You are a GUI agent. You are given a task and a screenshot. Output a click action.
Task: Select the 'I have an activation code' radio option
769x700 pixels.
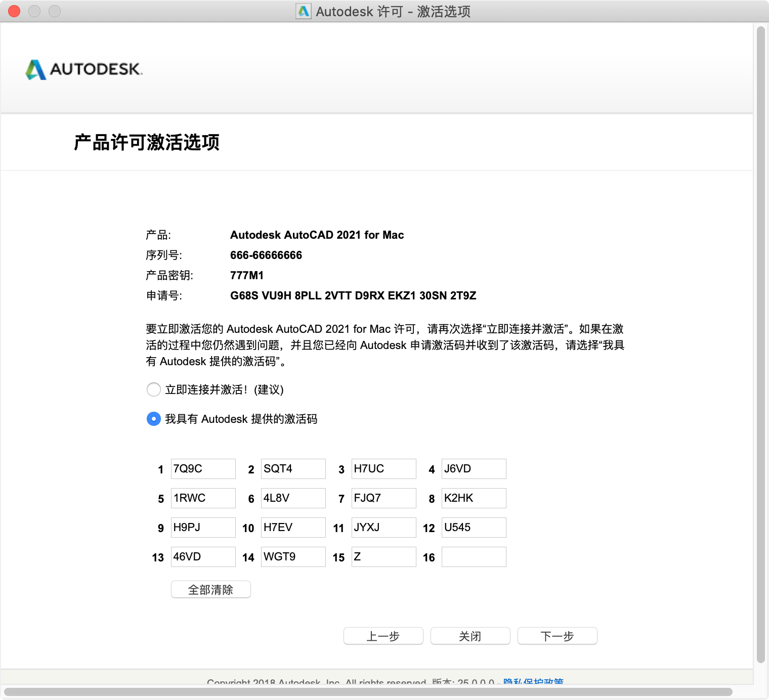[x=154, y=419]
